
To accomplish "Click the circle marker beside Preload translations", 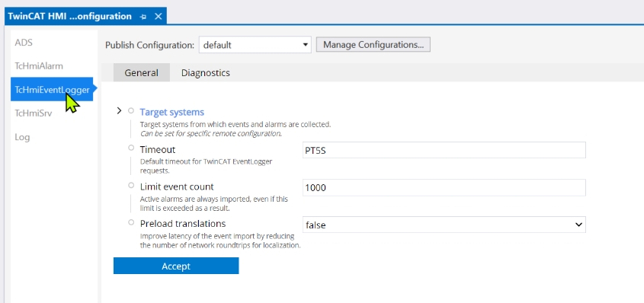I will pos(131,222).
